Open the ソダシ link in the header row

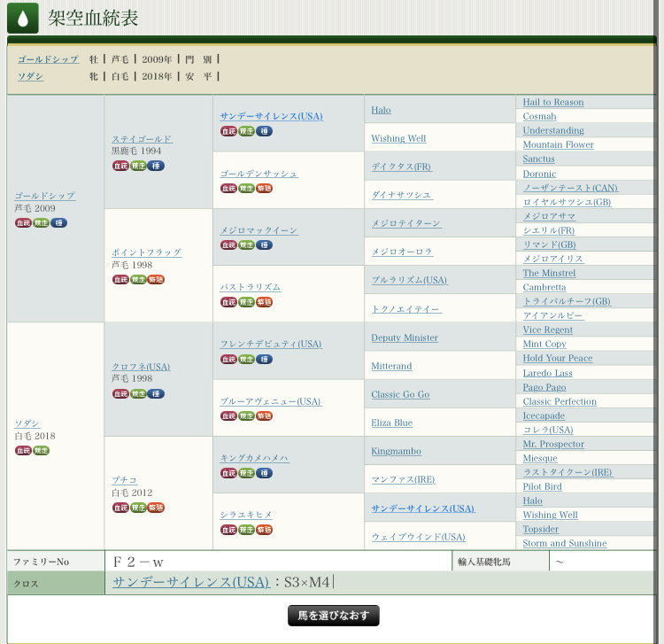30,76
